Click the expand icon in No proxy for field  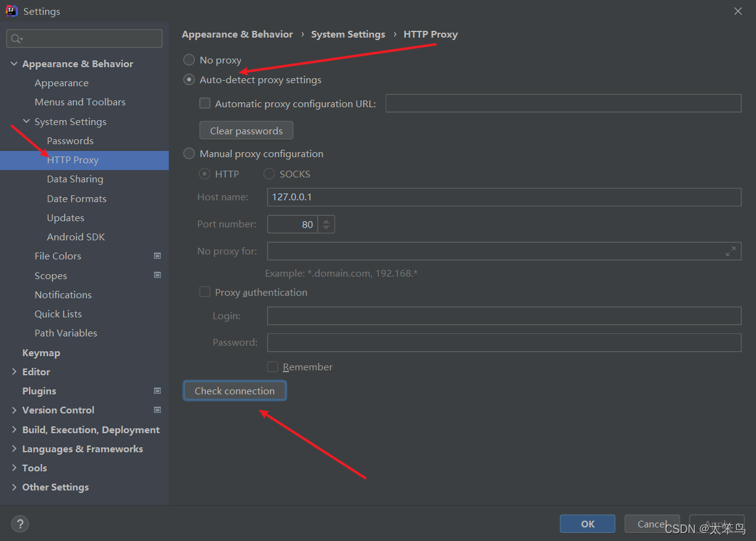click(731, 251)
